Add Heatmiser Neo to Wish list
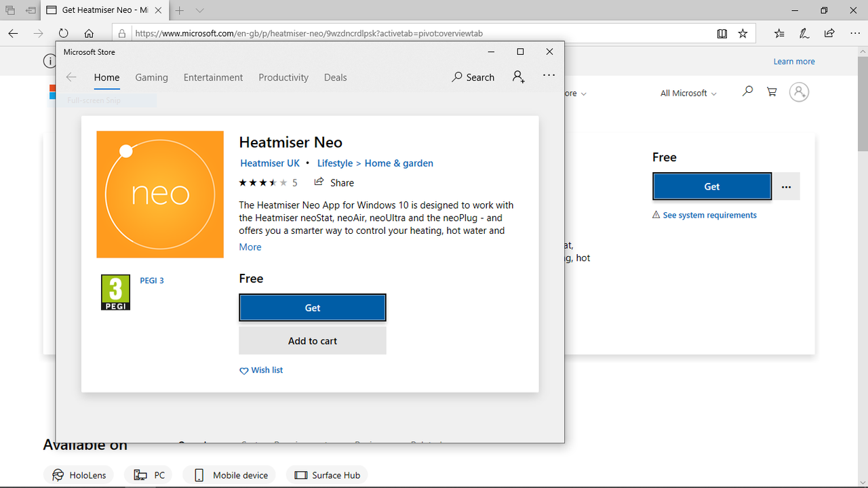 (x=261, y=370)
